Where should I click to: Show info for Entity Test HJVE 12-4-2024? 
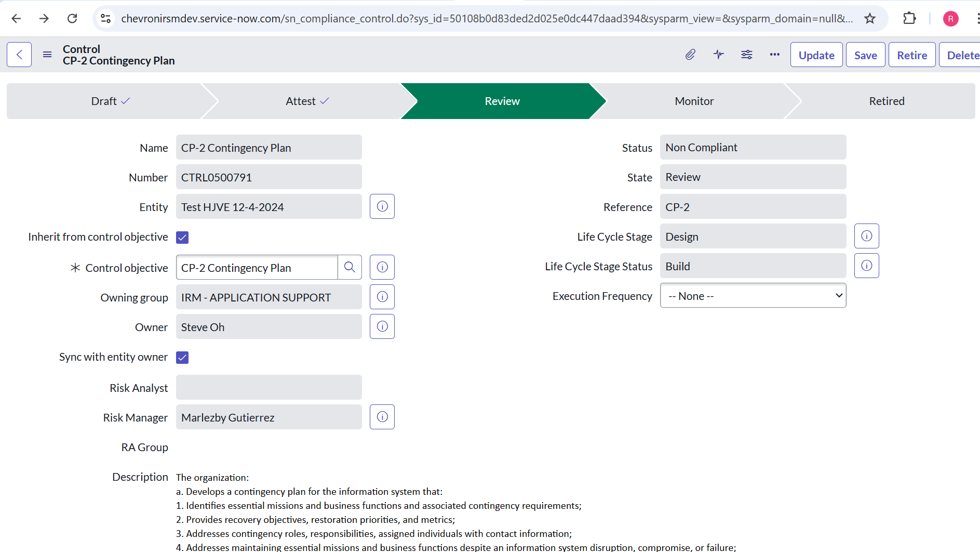click(x=382, y=206)
